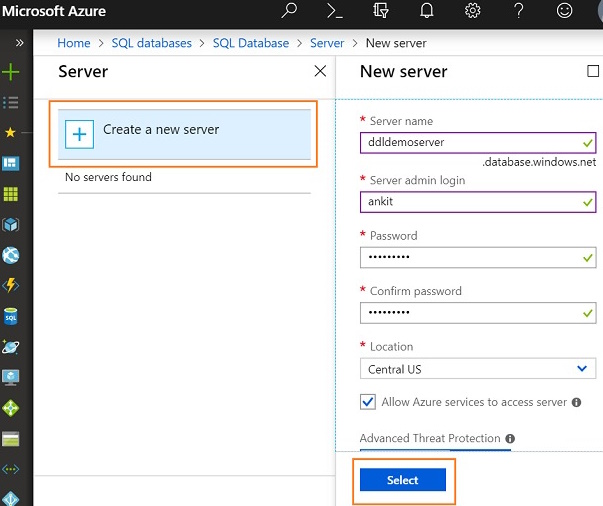Expand the left sidebar with double chevron
This screenshot has height=506, width=603.
[x=19, y=42]
